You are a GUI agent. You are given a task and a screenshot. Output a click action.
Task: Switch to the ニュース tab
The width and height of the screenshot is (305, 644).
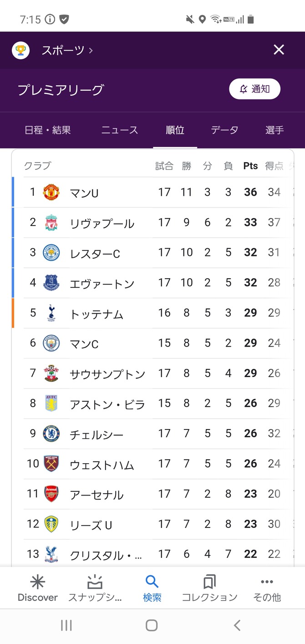(x=119, y=130)
